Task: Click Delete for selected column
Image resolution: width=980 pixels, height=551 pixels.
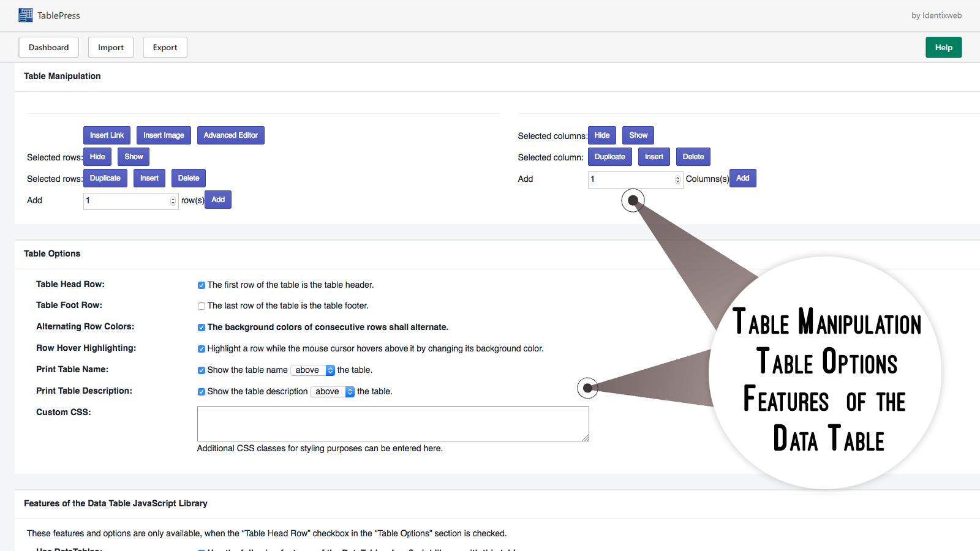Action: tap(693, 157)
